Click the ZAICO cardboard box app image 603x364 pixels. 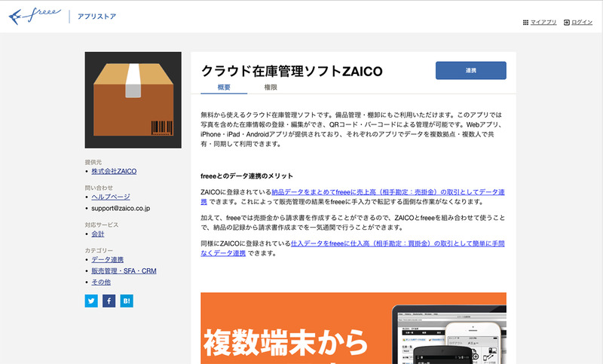(133, 100)
